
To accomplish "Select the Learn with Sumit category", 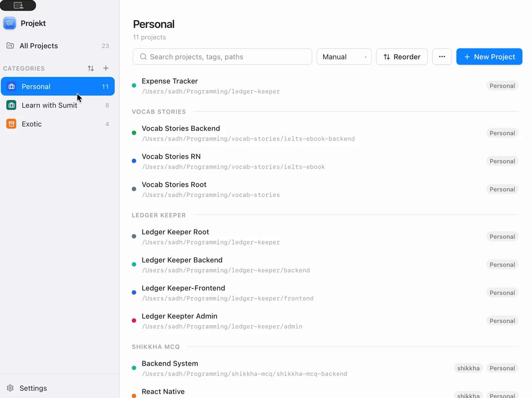I will coord(58,105).
